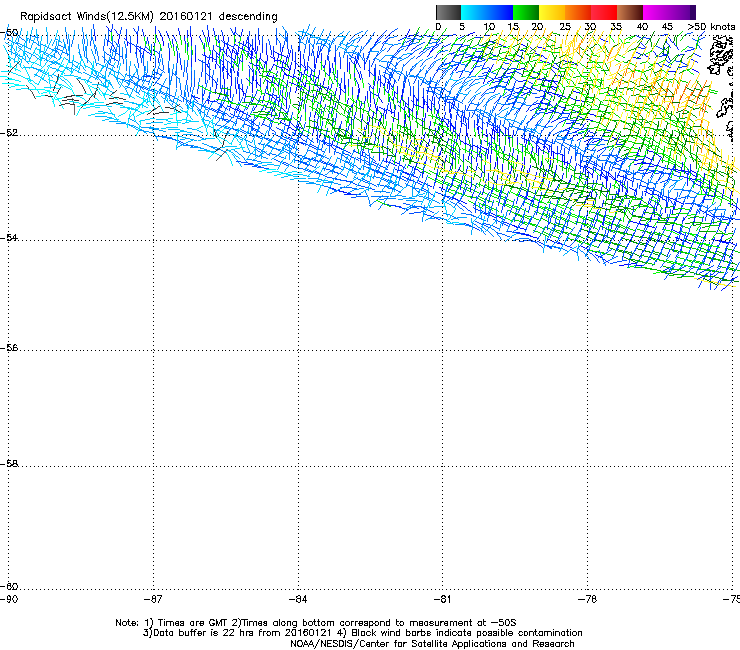Click the yellow 20-25 knots legend swatch

552,12
